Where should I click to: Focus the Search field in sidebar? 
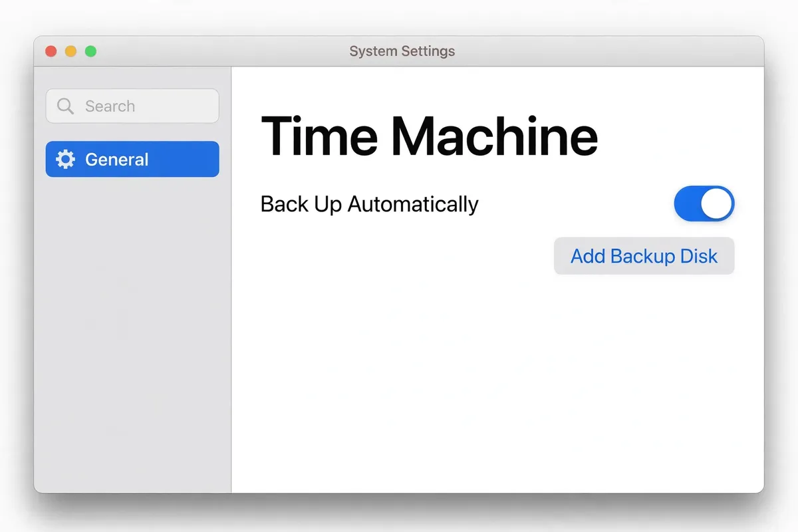pos(132,106)
